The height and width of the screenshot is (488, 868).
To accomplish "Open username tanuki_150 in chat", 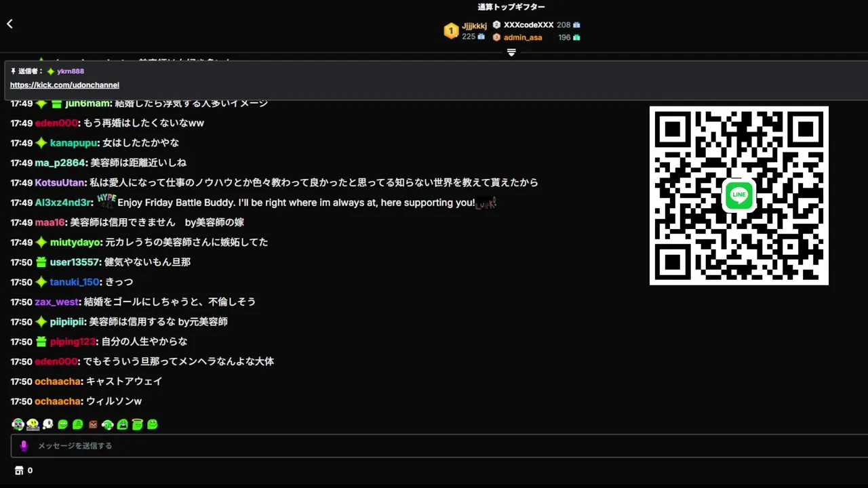I will (x=75, y=282).
